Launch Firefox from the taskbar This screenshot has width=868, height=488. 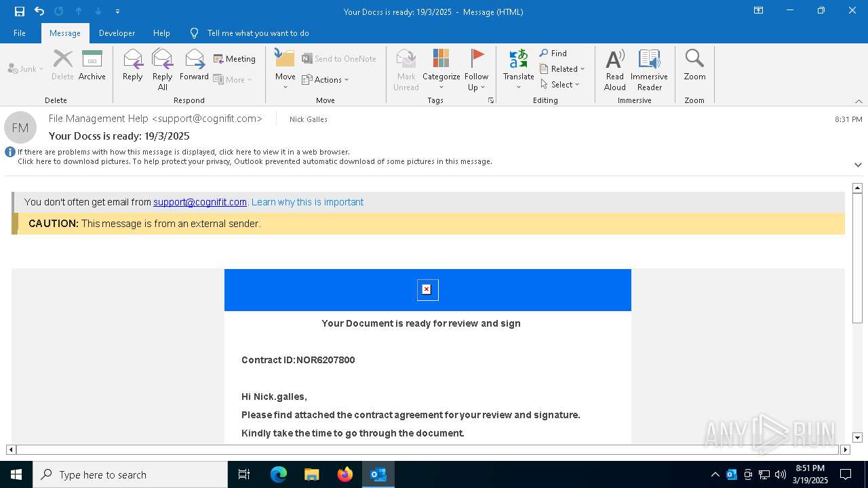[345, 474]
